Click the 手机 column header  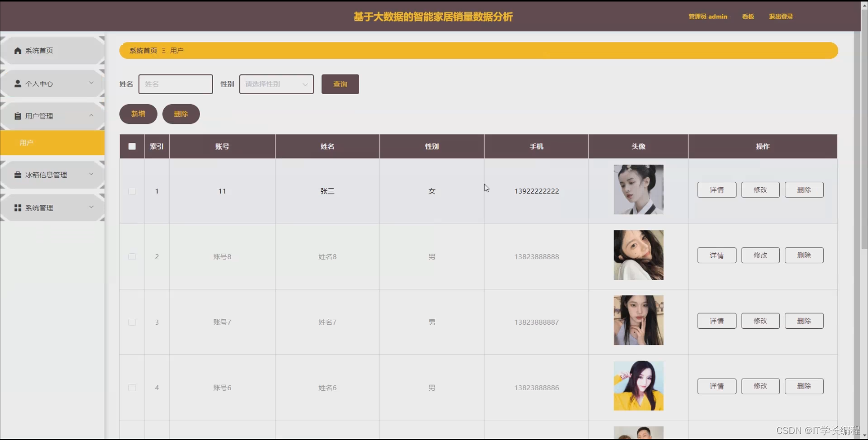tap(537, 146)
